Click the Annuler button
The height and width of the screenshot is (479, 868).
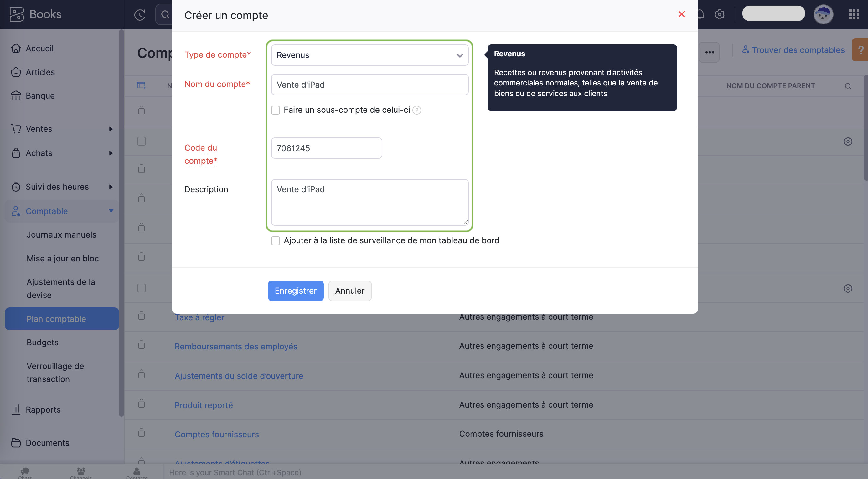(349, 291)
